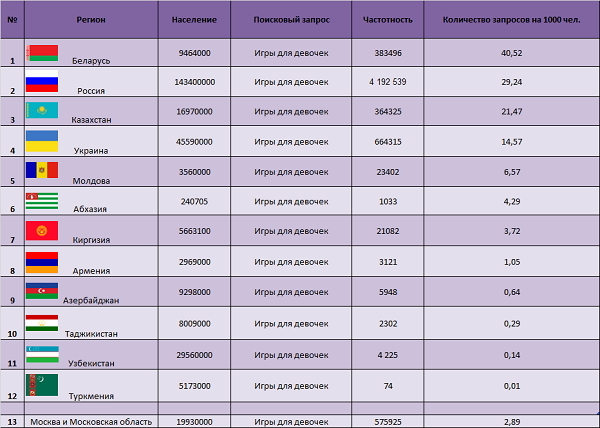Screen dimensions: 600x428
Task: Click the "Поисковый запрос" column header
Action: 291,19
